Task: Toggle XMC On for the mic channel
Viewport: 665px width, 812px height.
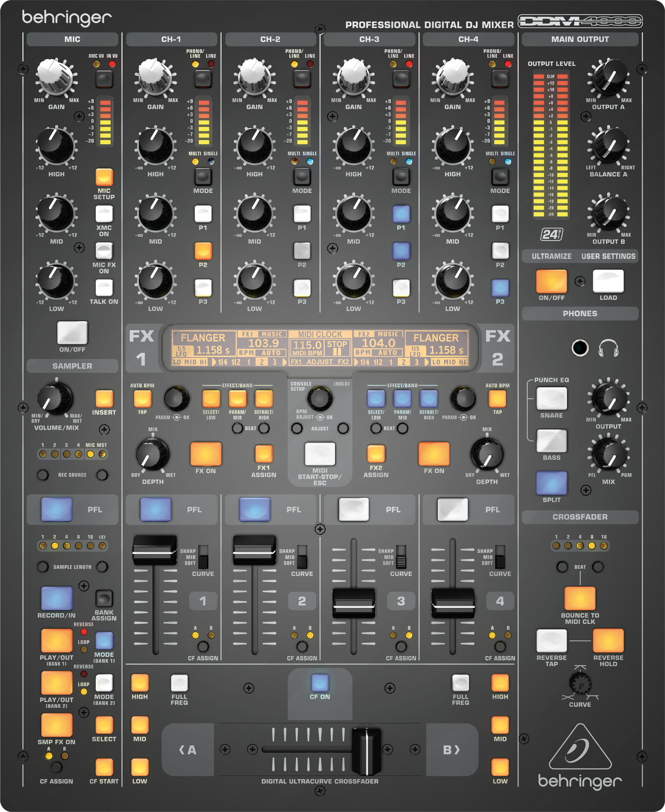Action: (x=104, y=214)
